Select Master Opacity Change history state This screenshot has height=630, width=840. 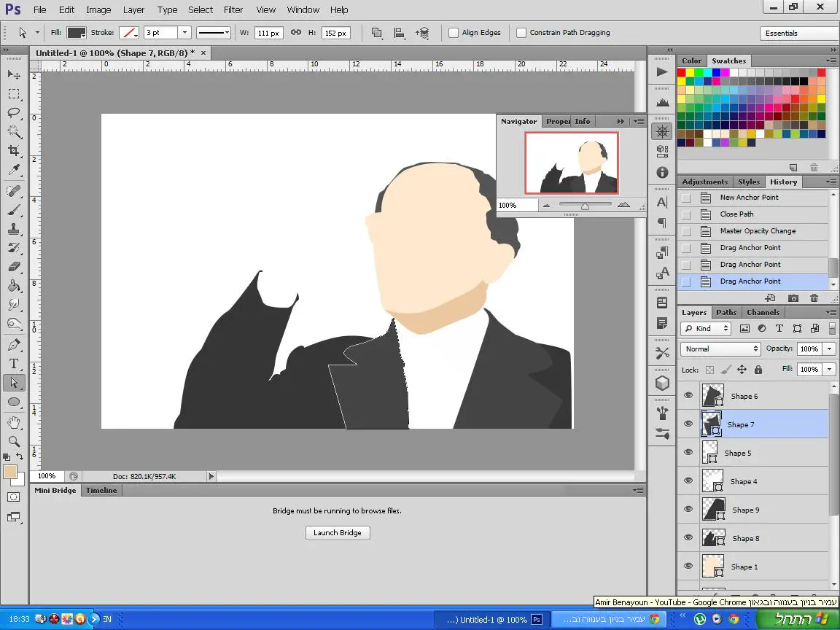click(758, 231)
